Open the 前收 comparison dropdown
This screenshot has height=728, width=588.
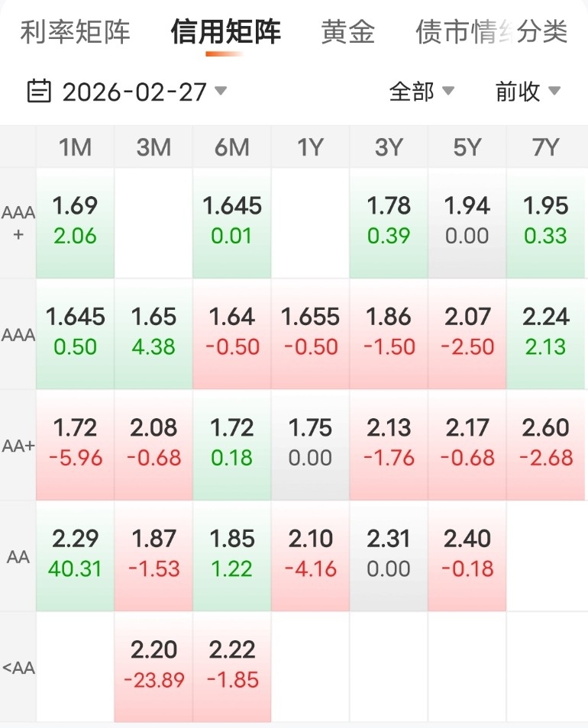(528, 92)
